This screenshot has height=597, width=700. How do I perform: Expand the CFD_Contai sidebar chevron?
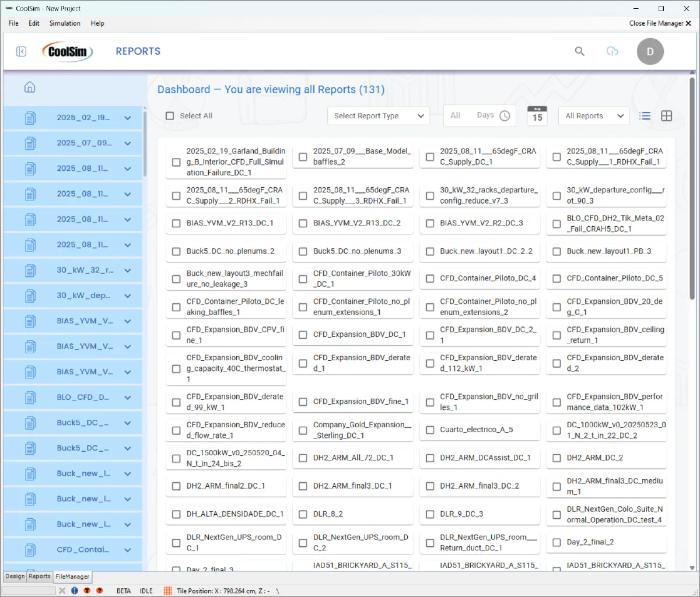pos(127,550)
